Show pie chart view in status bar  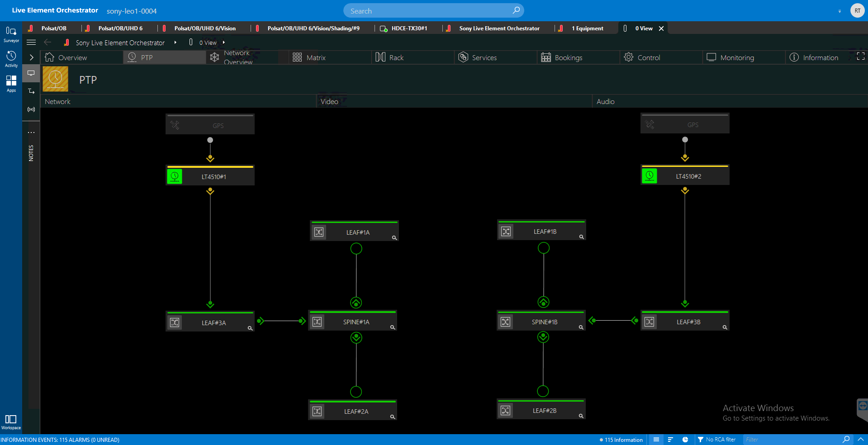(685, 440)
